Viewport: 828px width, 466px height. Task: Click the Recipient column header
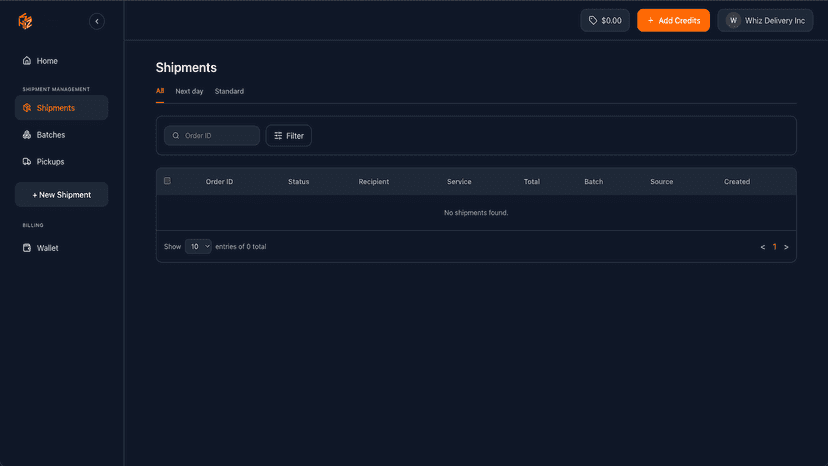coord(373,182)
